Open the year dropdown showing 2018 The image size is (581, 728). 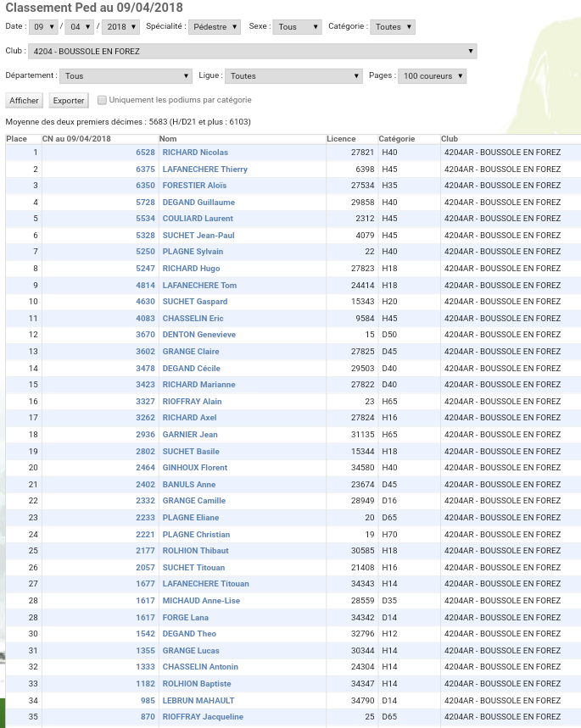[120, 27]
